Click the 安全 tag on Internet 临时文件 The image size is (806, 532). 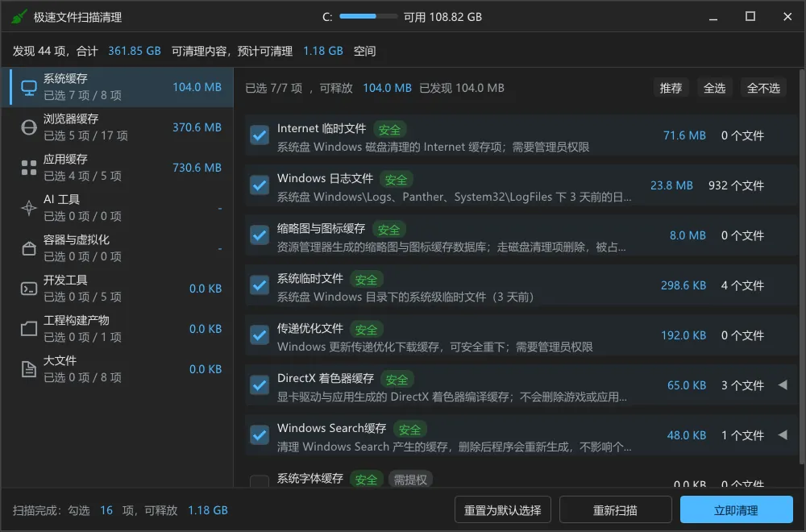click(389, 130)
